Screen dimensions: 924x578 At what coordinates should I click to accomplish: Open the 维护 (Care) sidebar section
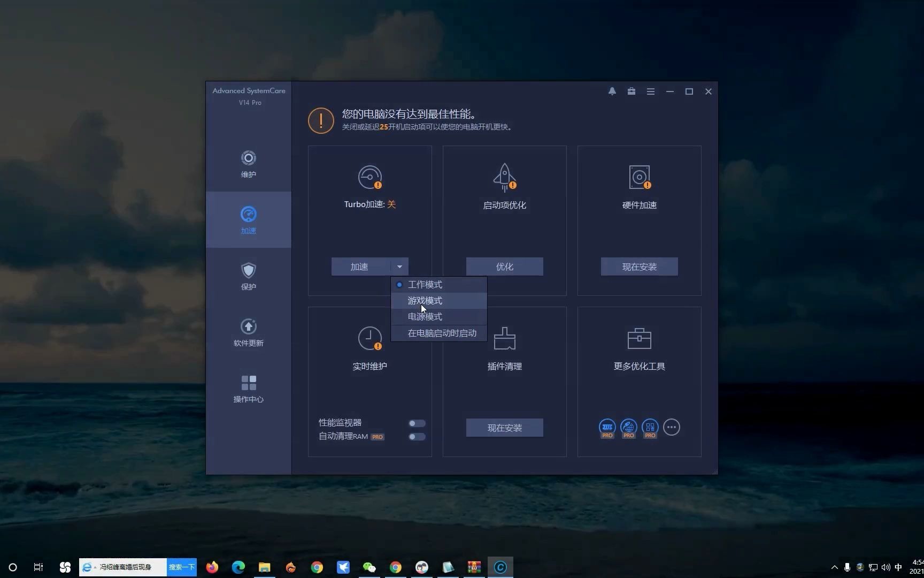(248, 164)
